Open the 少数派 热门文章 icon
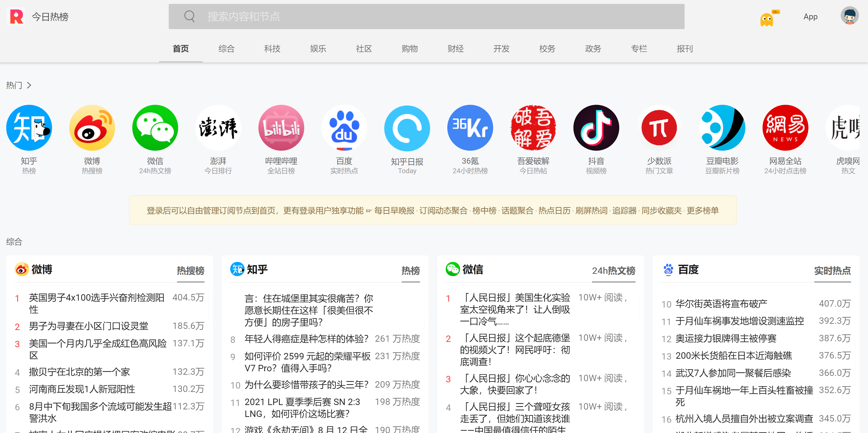Screen dimensions: 868x433 [659, 128]
